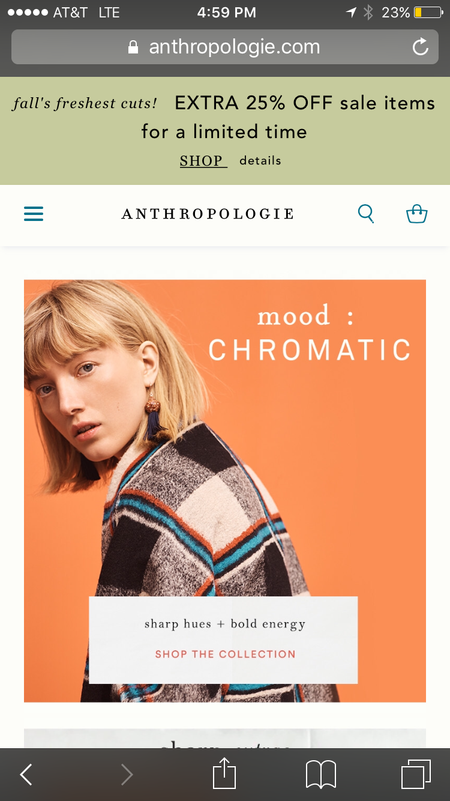Open the shopping basket icon
450x801 pixels.
coord(417,214)
